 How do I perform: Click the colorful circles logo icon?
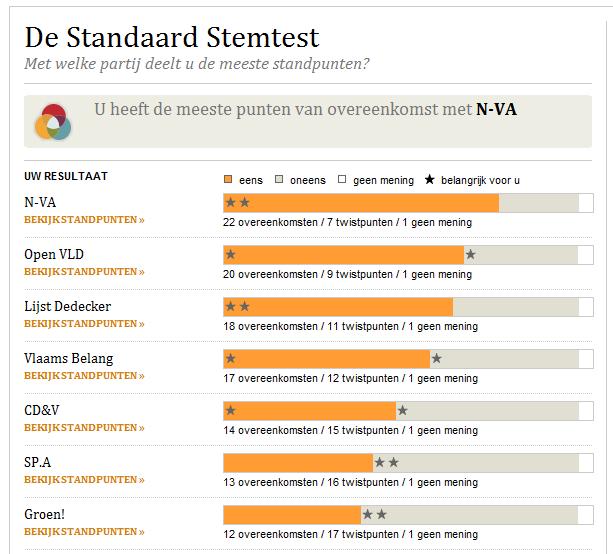tap(52, 121)
